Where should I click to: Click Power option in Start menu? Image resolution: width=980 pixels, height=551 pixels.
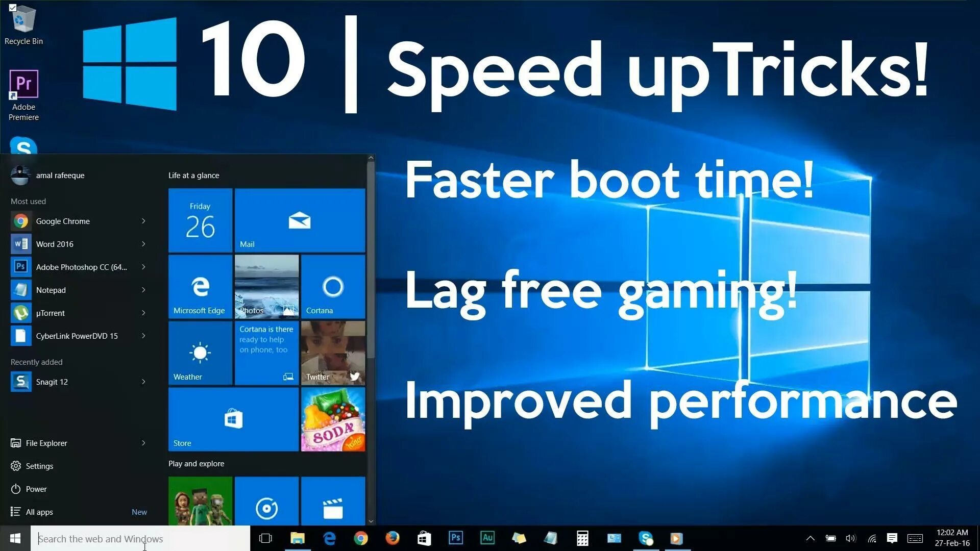35,488
